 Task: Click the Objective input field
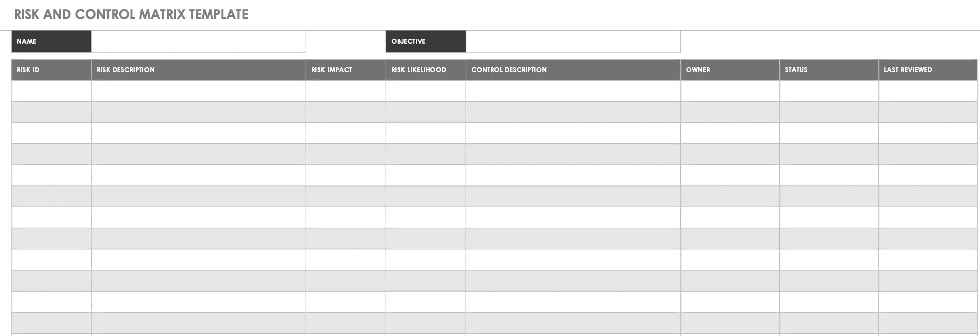click(x=573, y=41)
